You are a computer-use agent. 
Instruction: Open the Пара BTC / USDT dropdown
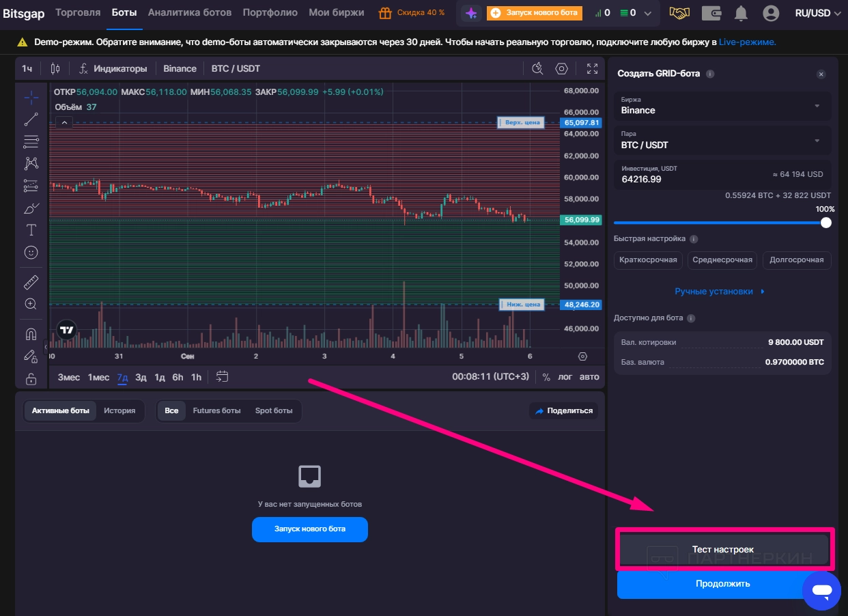(x=722, y=141)
